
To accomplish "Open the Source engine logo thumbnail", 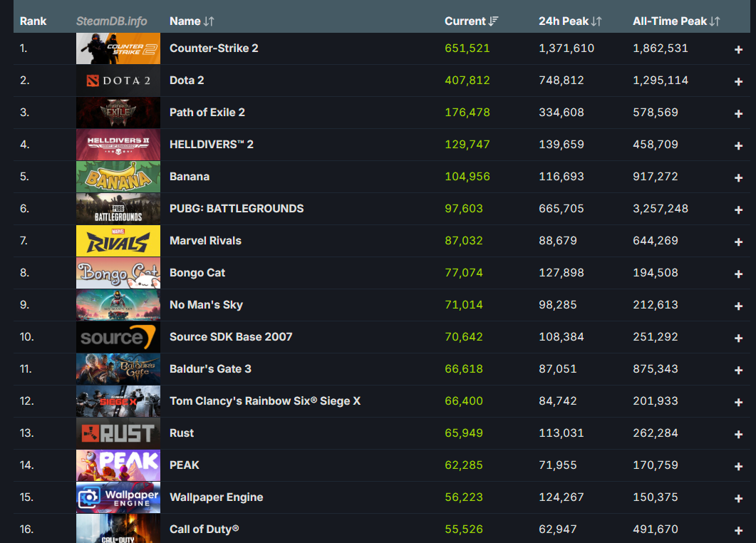I will (x=118, y=336).
